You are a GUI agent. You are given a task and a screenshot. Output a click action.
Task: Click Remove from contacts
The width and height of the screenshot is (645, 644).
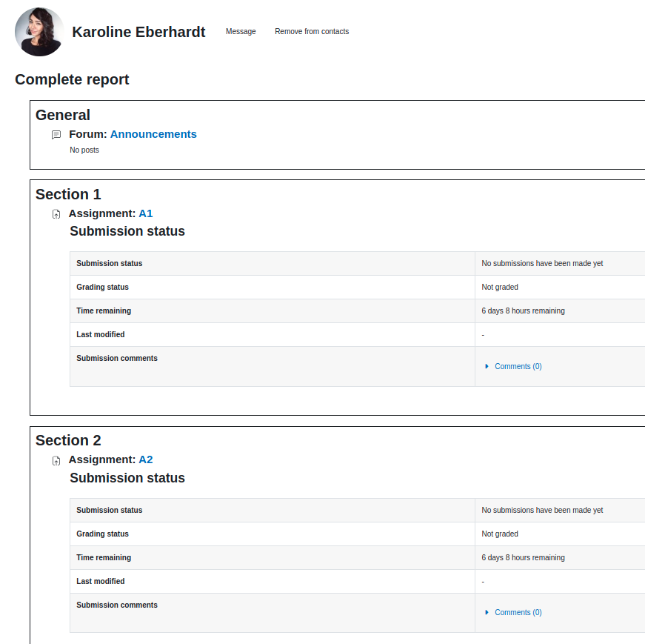tap(312, 31)
